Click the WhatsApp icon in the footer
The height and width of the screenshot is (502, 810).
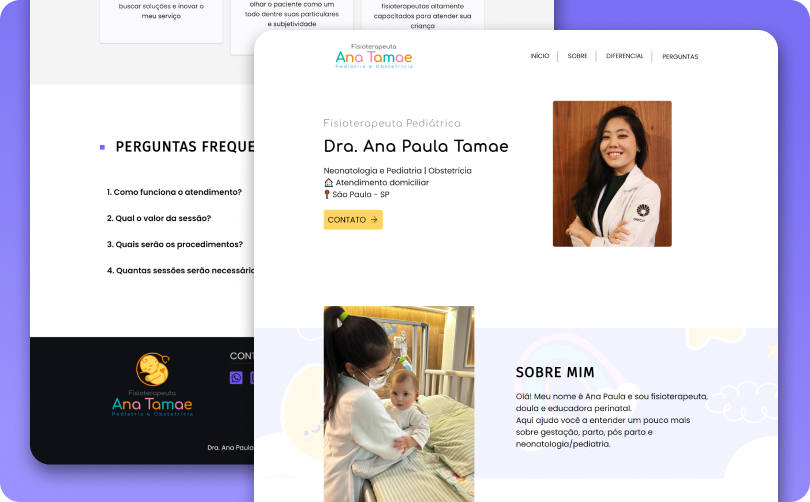point(236,377)
